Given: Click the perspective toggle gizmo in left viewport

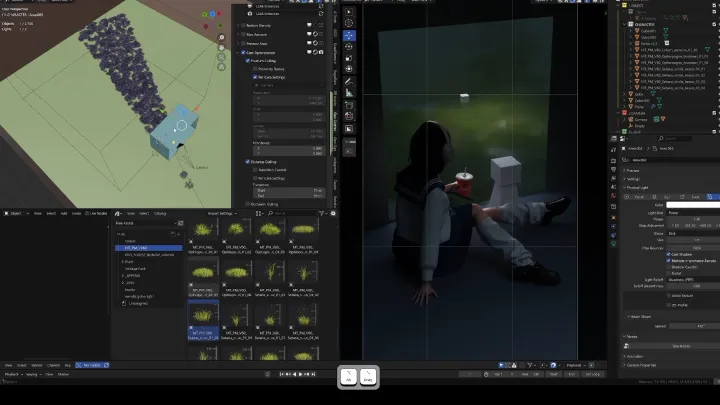Looking at the screenshot, I should click(x=222, y=67).
